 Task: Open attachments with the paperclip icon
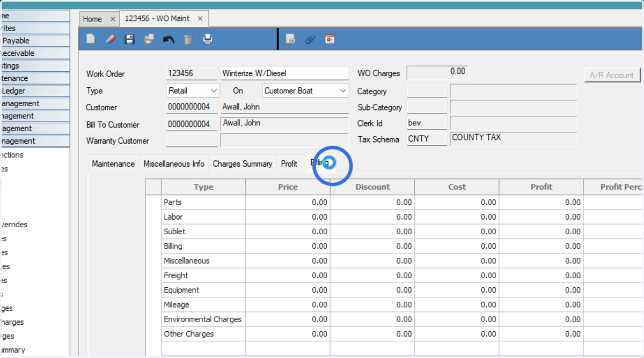point(310,39)
